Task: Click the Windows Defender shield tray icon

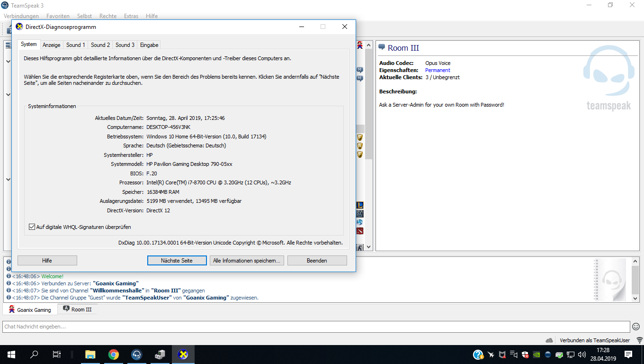Action: pyautogui.click(x=525, y=354)
